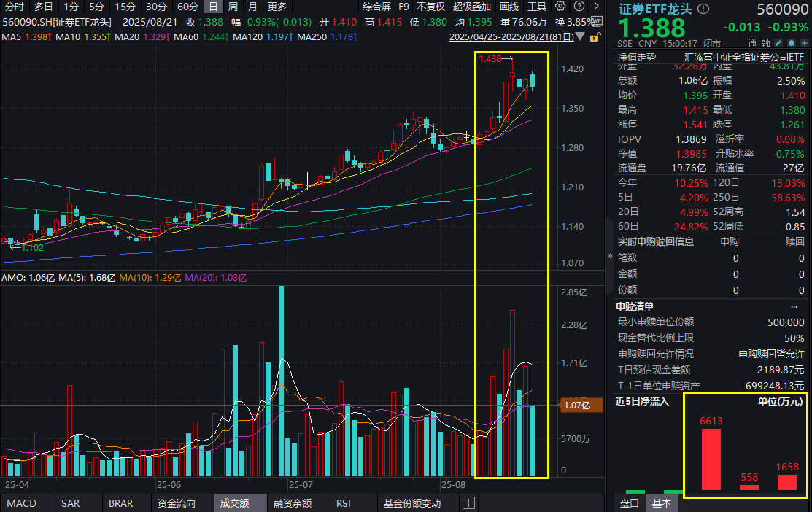Click the pencil annotation icon near 通融

(778, 43)
